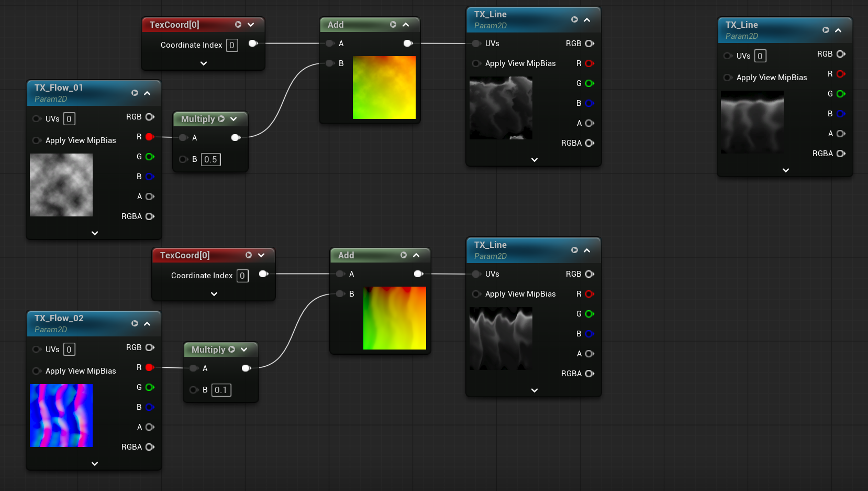Click the B value field 0.5 on Multiply
The height and width of the screenshot is (491, 868).
[210, 159]
